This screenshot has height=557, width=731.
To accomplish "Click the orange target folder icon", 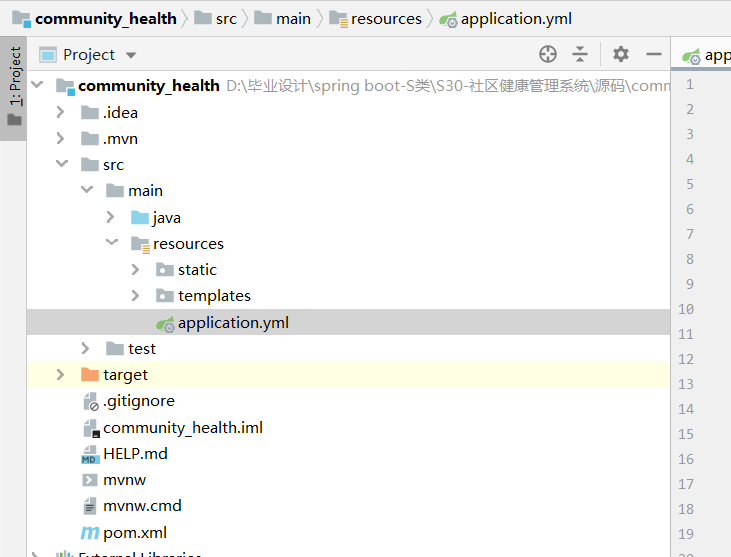I will 90,375.
